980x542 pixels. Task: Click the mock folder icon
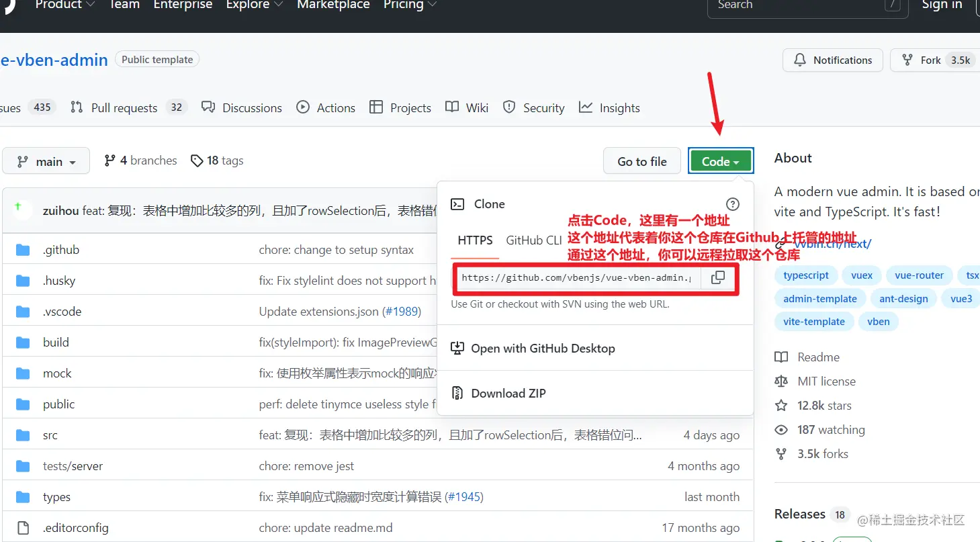coord(24,373)
